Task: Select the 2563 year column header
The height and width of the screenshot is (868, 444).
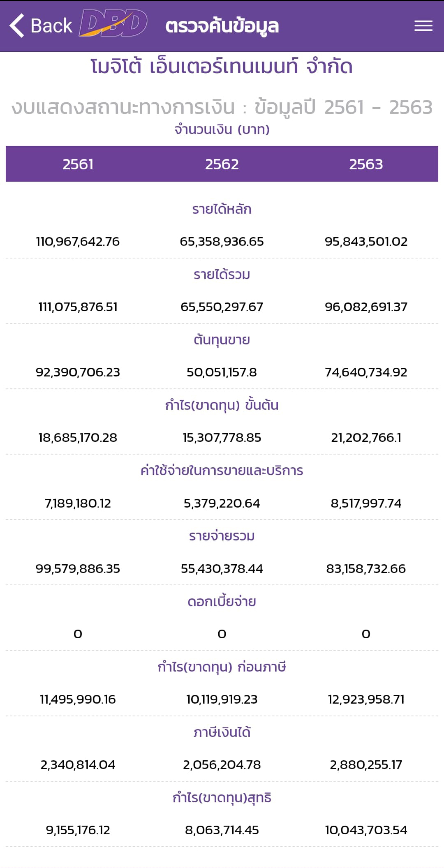Action: tap(366, 164)
